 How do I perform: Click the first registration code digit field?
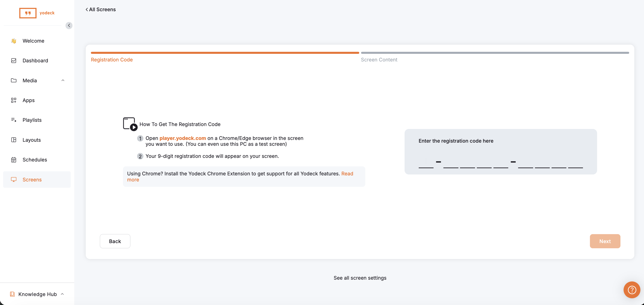point(426,163)
